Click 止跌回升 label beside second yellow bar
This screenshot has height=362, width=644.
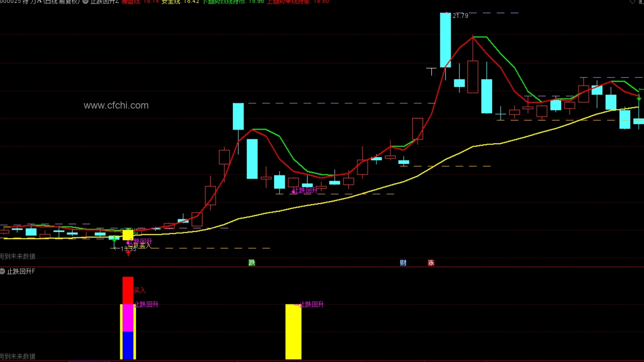point(312,304)
